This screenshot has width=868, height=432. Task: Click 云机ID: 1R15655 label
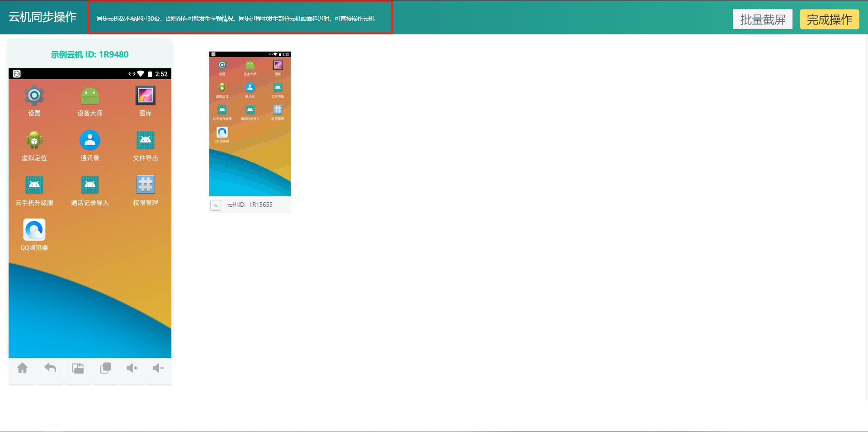[250, 204]
